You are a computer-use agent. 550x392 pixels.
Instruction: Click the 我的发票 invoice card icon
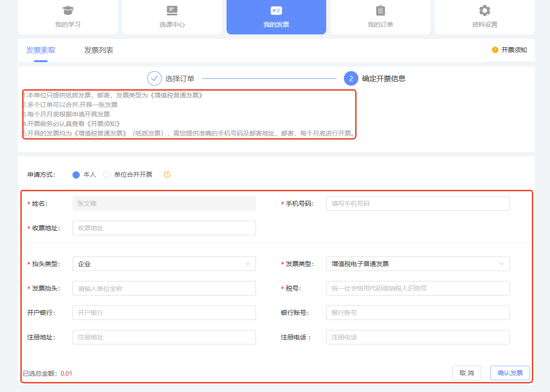276,10
